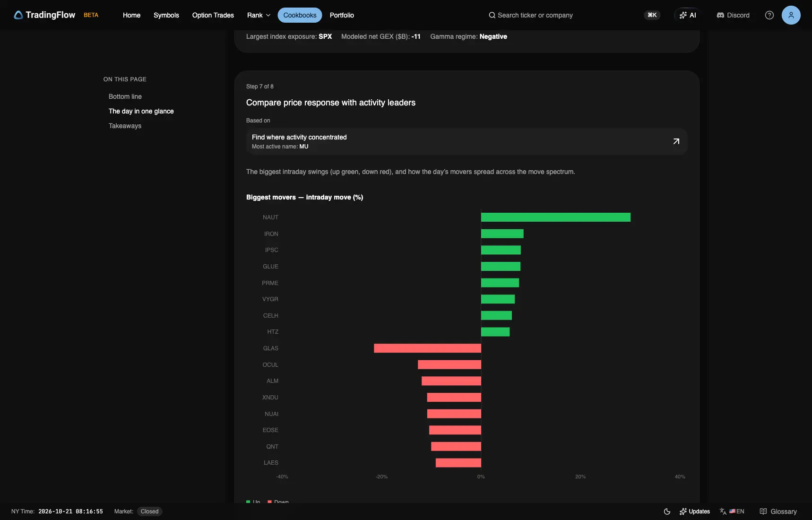This screenshot has height=520, width=812.
Task: Click the EOSE ticker label
Action: [270, 430]
